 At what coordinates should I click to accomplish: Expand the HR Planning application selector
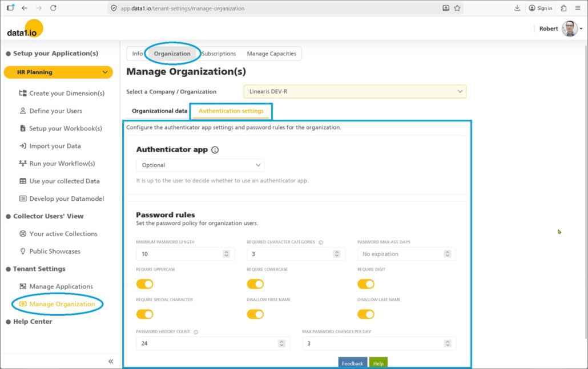[x=58, y=72]
